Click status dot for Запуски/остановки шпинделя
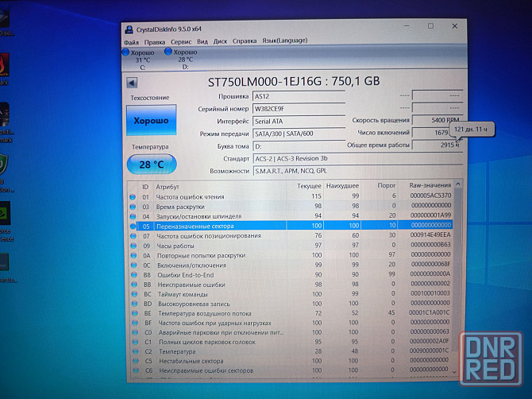 coord(133,216)
